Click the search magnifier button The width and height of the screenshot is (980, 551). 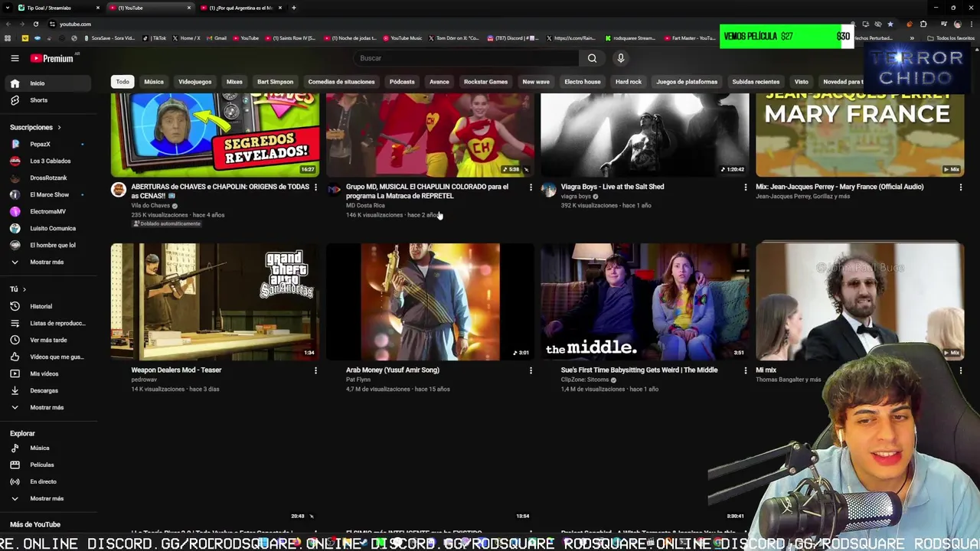pos(592,58)
